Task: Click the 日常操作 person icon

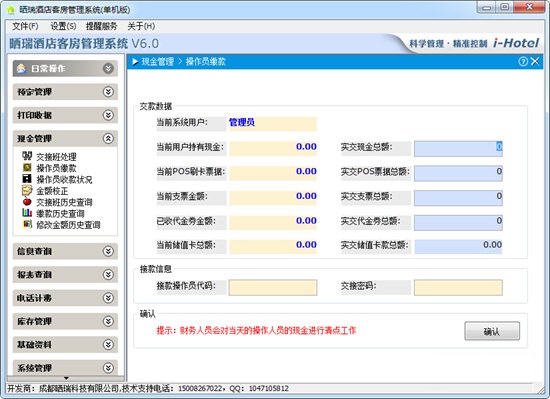Action: point(21,68)
